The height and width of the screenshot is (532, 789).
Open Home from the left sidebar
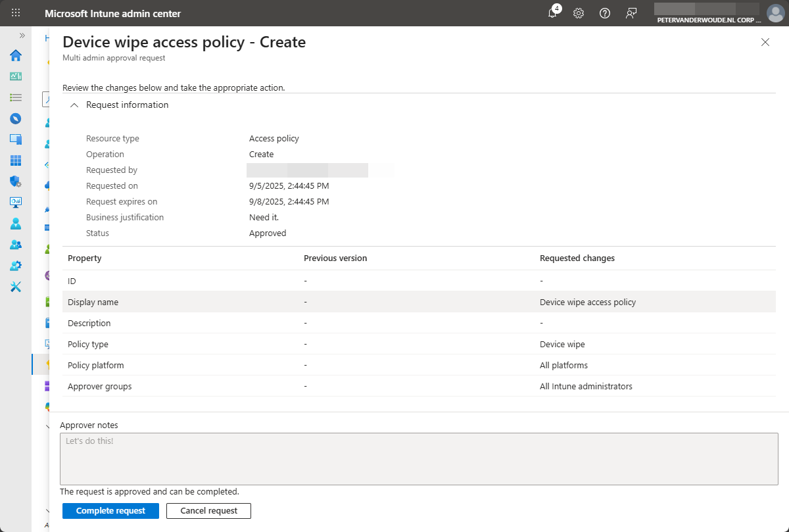16,55
